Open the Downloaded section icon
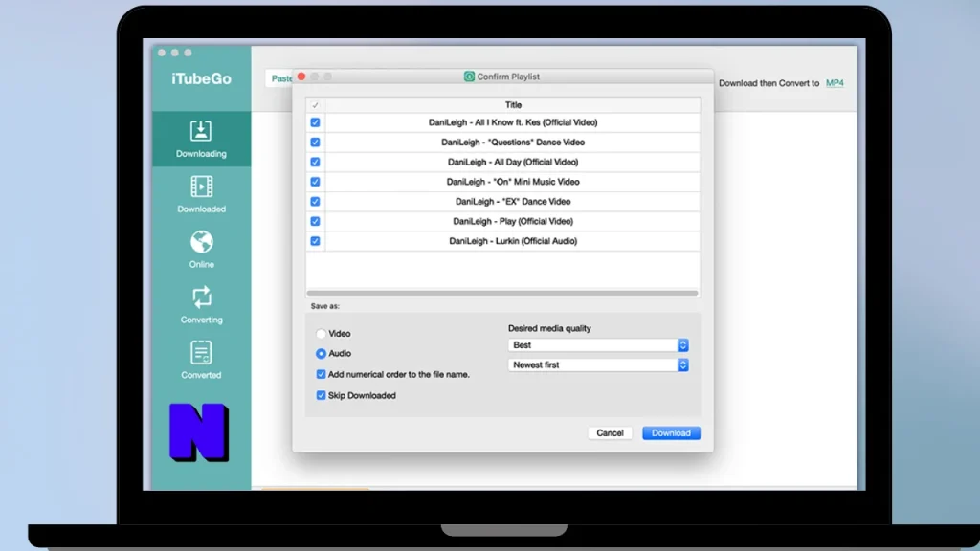980x551 pixels. pyautogui.click(x=201, y=187)
